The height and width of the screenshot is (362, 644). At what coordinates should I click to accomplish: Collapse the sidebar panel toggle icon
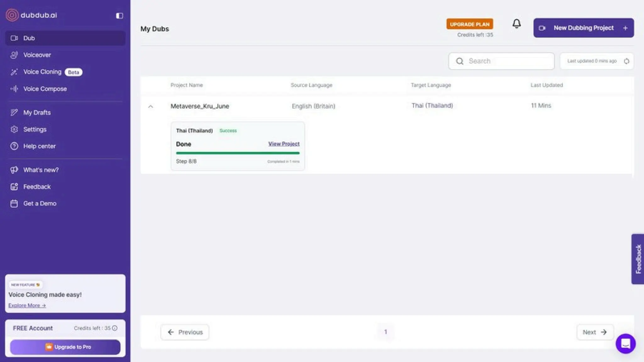119,16
